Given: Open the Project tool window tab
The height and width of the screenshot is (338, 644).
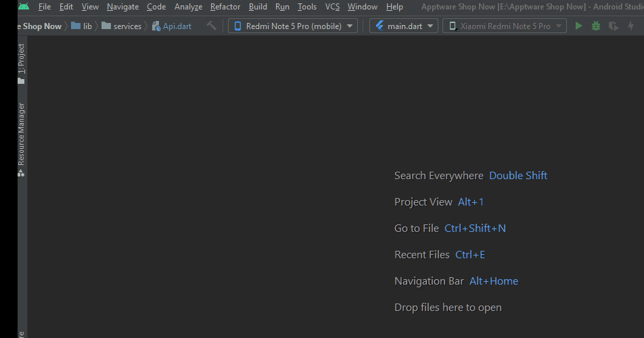Looking at the screenshot, I should pos(22,64).
